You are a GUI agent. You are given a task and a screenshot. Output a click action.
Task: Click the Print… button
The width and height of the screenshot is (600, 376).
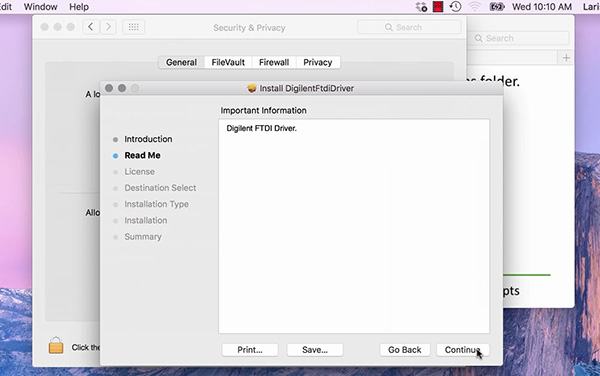click(250, 350)
